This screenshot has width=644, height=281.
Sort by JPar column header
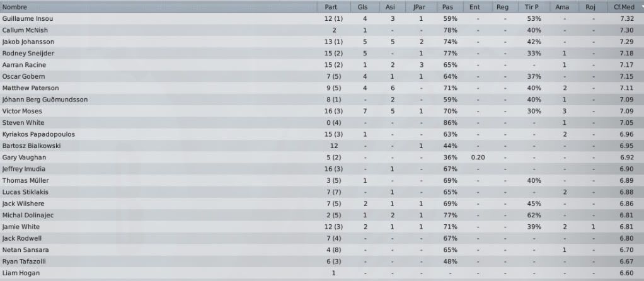pyautogui.click(x=419, y=7)
